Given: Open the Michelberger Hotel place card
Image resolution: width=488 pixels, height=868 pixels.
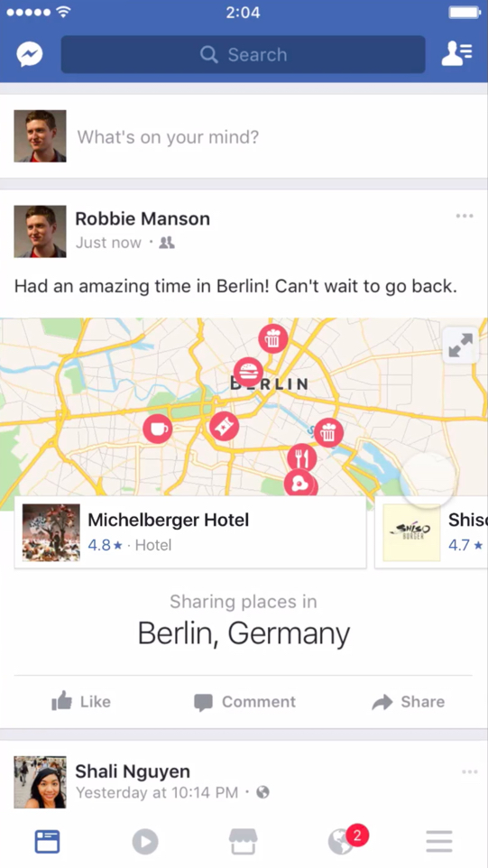Looking at the screenshot, I should click(x=190, y=532).
